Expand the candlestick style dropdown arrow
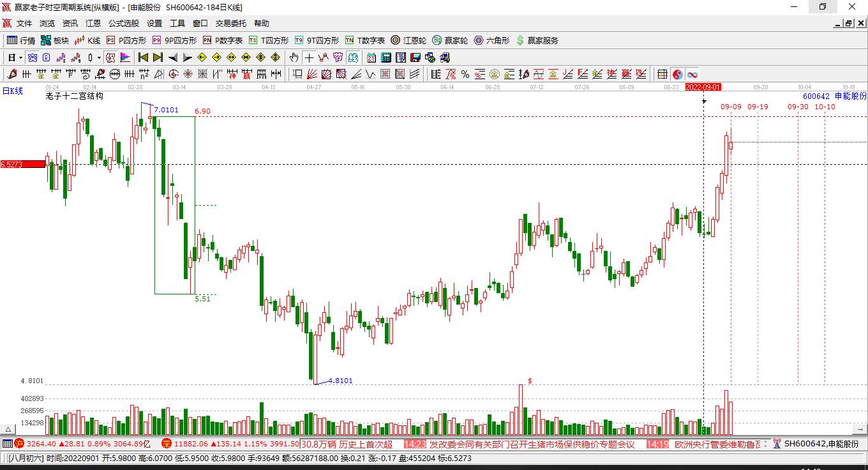The height and width of the screenshot is (470, 868). pyautogui.click(x=99, y=57)
